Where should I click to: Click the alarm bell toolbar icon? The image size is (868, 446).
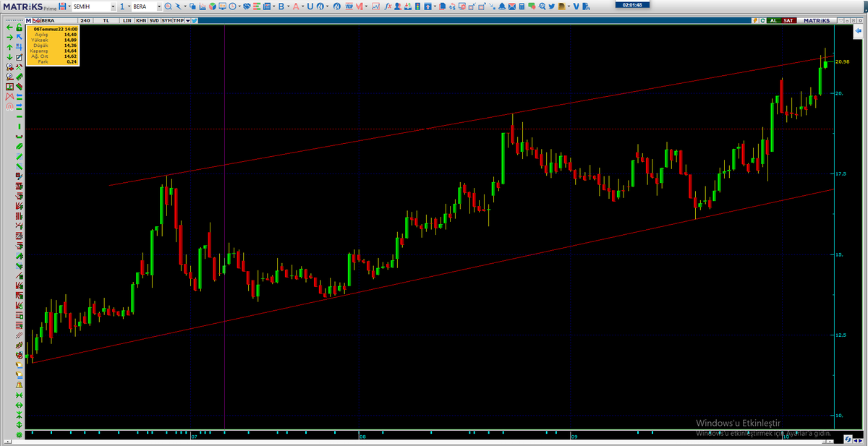(502, 6)
